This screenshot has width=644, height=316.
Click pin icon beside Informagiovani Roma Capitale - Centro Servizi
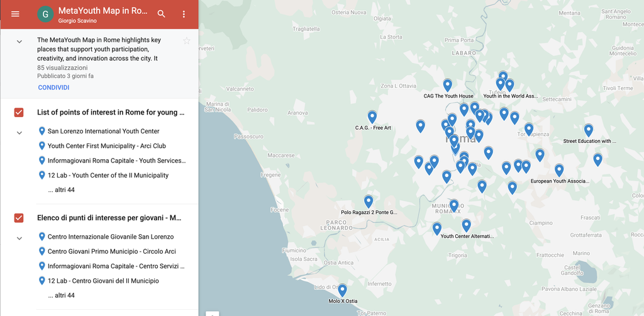(x=42, y=266)
